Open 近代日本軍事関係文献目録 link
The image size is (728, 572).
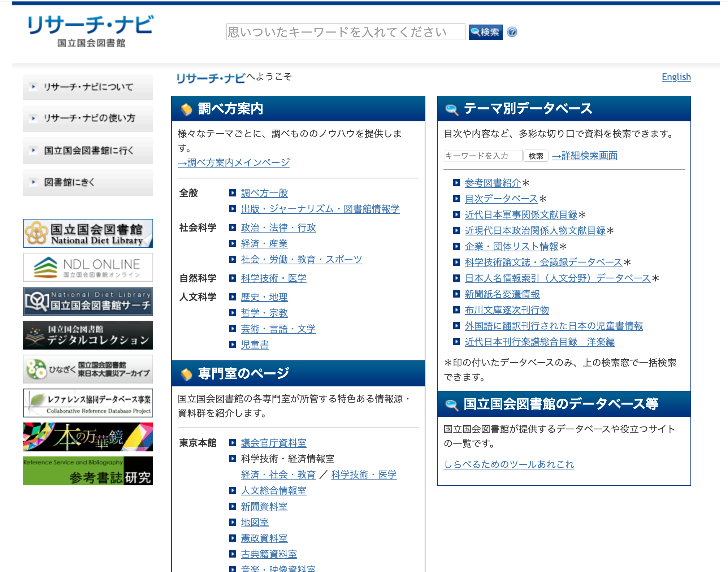point(521,215)
